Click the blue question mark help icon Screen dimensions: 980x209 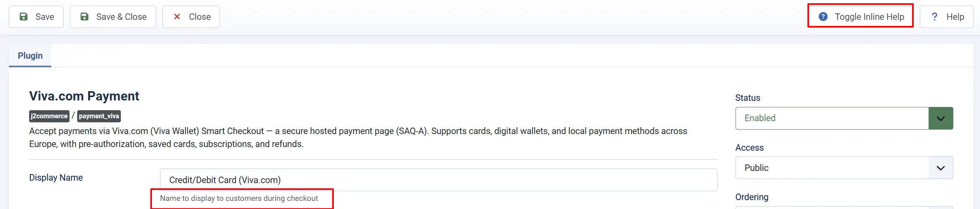point(823,17)
